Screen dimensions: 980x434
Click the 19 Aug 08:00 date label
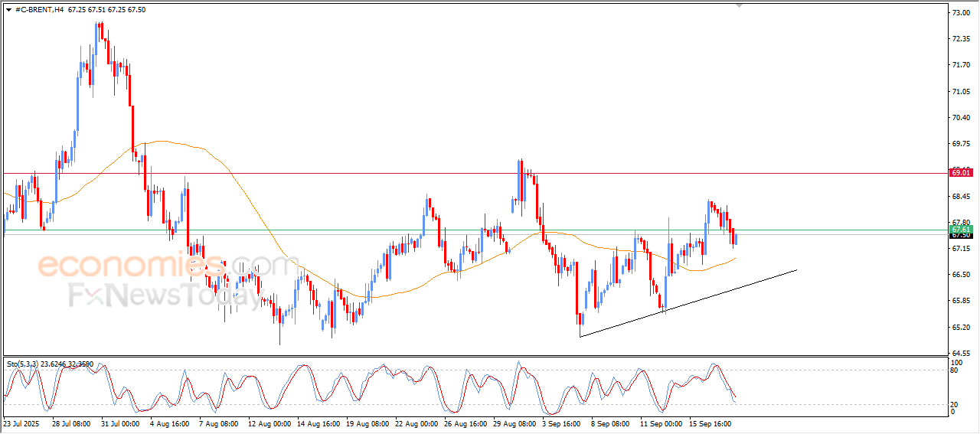click(367, 423)
